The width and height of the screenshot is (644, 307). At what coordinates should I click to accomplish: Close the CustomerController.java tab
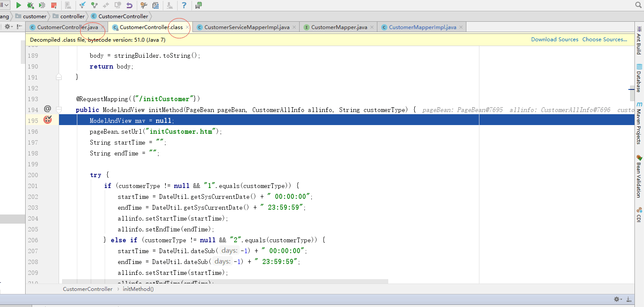point(102,27)
